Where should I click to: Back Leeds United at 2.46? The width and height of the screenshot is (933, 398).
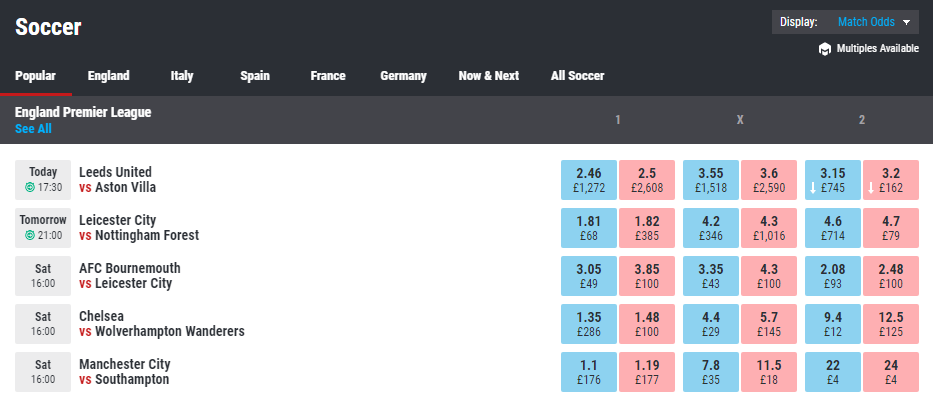point(588,180)
